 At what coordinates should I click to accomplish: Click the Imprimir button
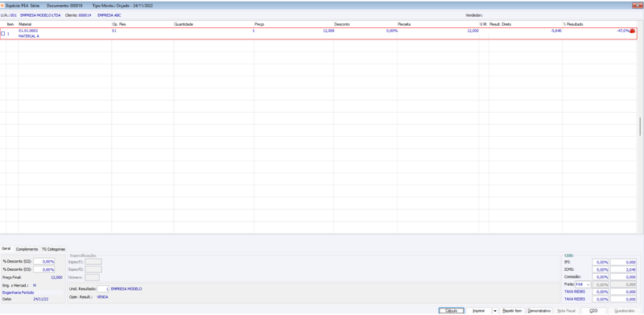click(x=479, y=311)
